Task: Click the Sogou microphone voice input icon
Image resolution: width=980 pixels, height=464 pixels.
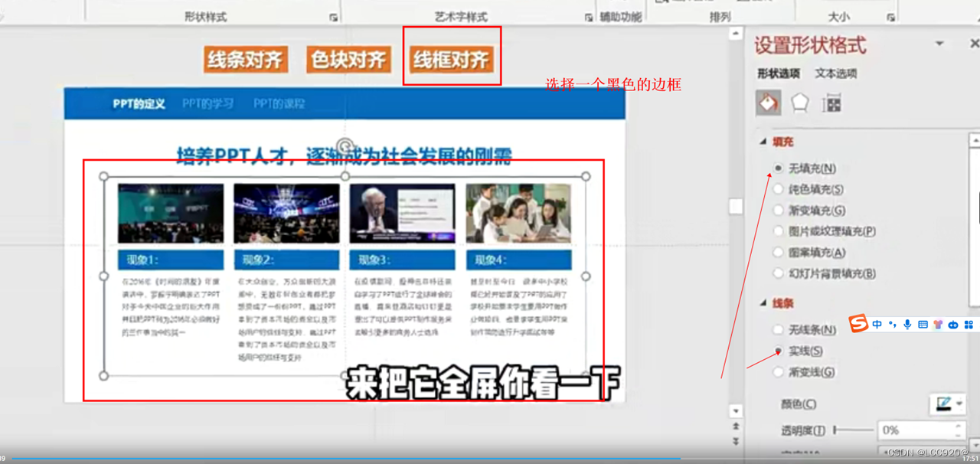Action: (907, 325)
